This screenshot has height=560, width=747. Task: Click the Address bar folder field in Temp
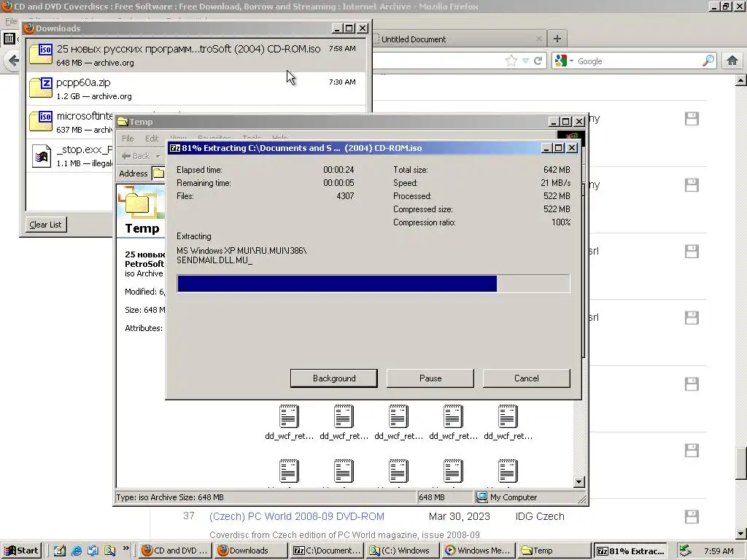pos(158,174)
